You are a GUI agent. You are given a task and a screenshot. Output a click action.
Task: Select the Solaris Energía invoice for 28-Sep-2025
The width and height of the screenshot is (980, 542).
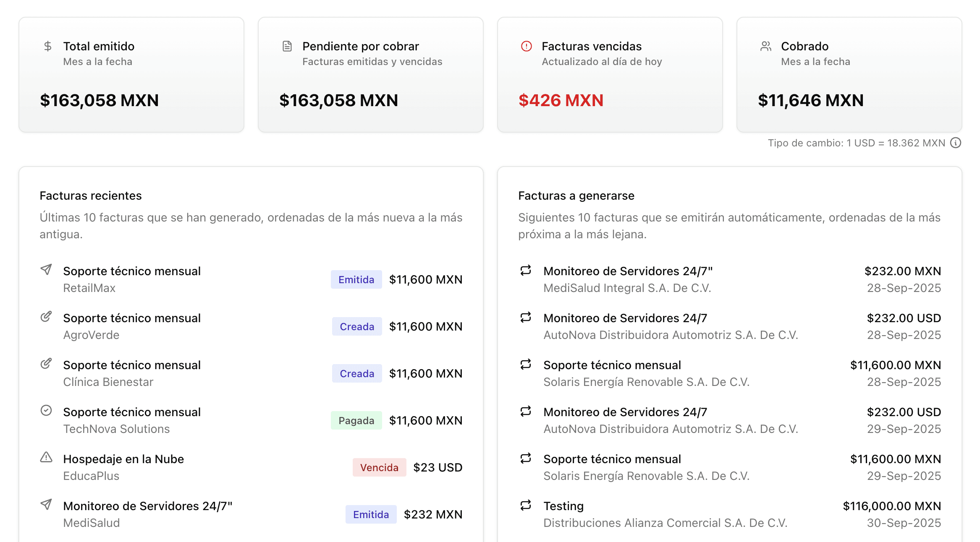coord(730,373)
